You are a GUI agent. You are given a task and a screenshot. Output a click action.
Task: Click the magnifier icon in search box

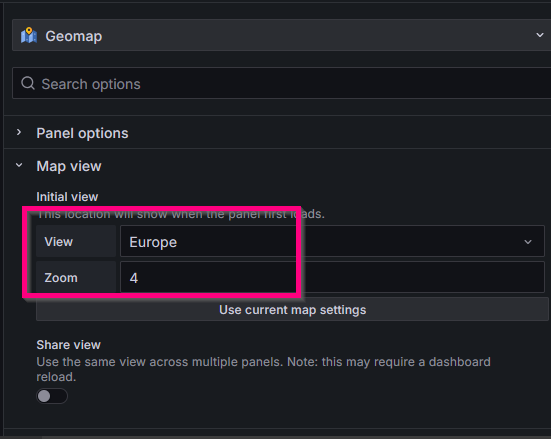coord(28,84)
